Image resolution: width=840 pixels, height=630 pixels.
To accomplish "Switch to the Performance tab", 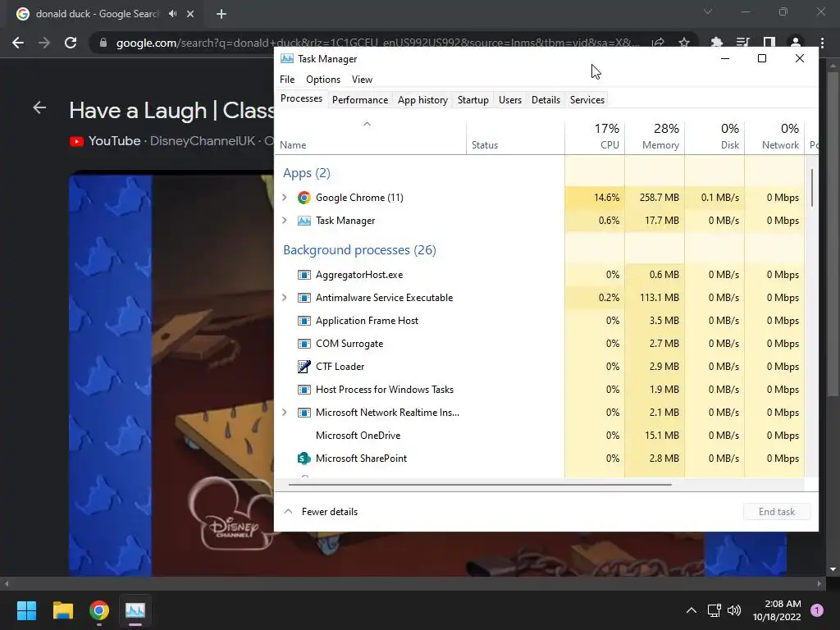I will pos(360,99).
